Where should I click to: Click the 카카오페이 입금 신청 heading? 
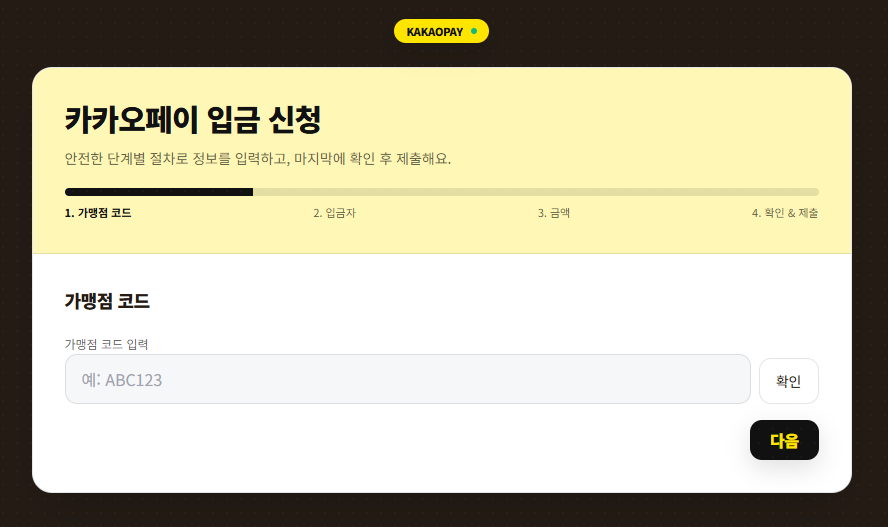pyautogui.click(x=193, y=119)
